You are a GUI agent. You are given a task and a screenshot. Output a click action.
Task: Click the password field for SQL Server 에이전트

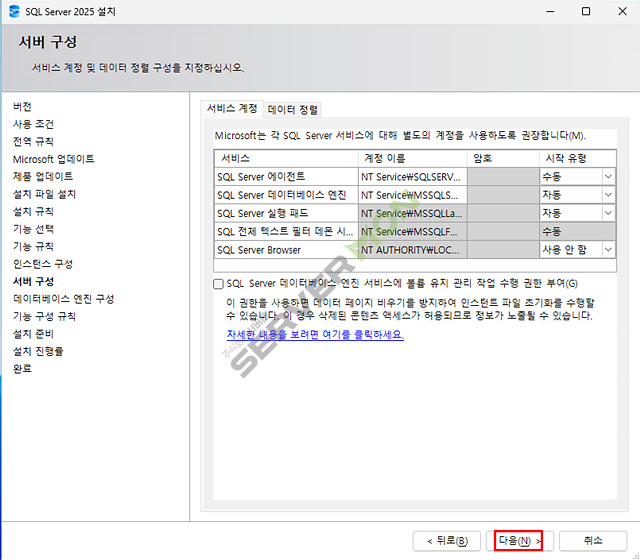(503, 177)
